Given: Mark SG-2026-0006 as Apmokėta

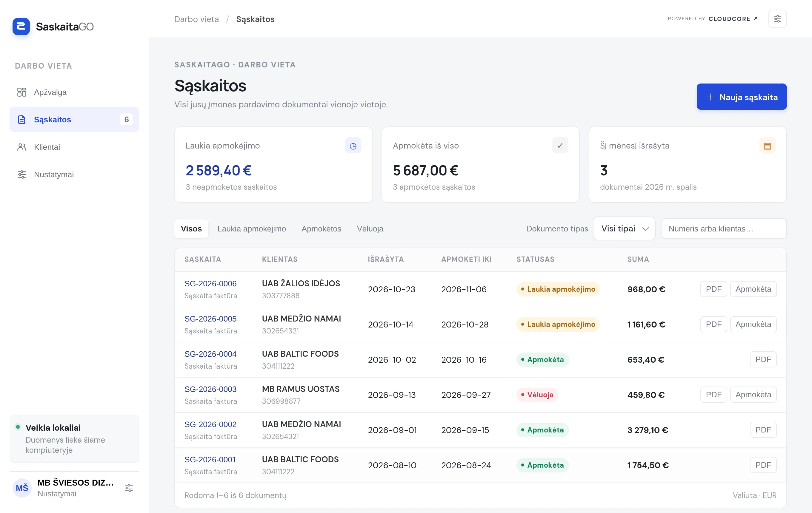Looking at the screenshot, I should click(753, 289).
